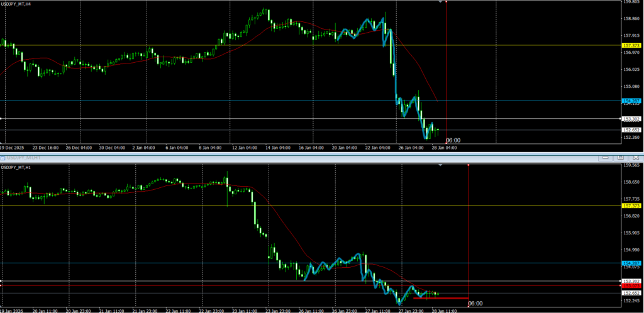
Task: Select white 153.302 price label on H4 chart
Action: [631, 119]
